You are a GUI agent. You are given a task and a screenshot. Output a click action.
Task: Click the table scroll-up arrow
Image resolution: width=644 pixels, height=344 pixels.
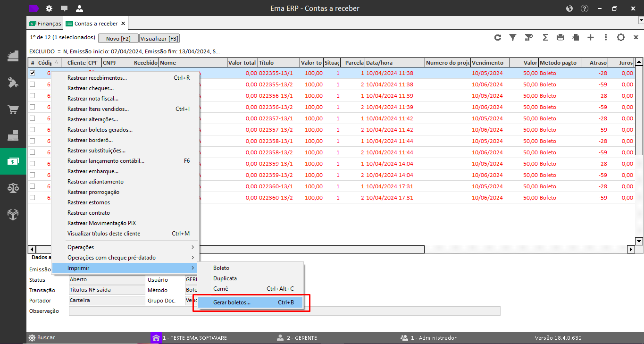pyautogui.click(x=639, y=62)
